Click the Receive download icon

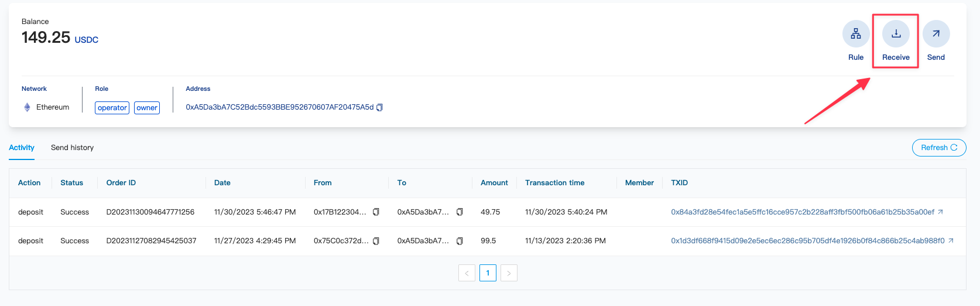pos(896,34)
